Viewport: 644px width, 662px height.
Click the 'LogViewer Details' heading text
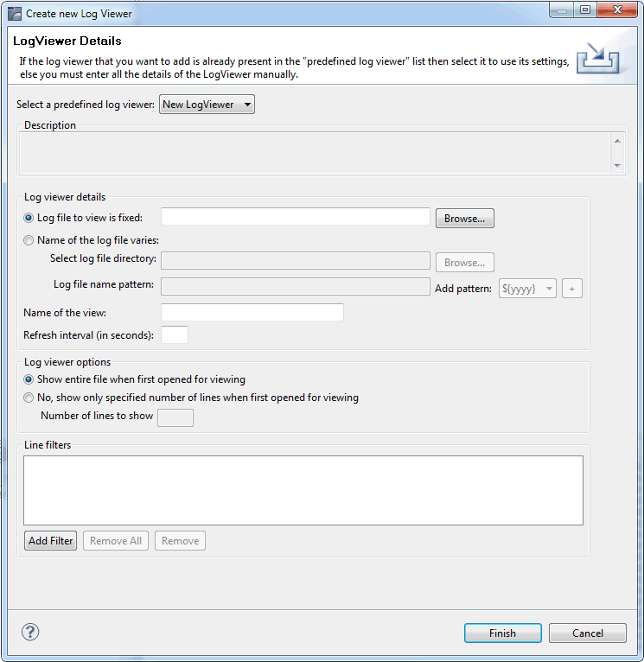[x=67, y=41]
